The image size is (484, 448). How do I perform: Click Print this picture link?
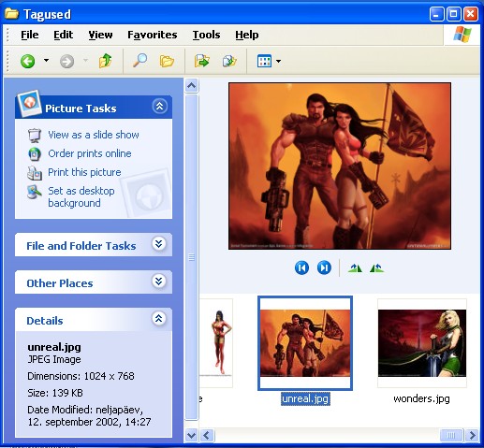[84, 172]
